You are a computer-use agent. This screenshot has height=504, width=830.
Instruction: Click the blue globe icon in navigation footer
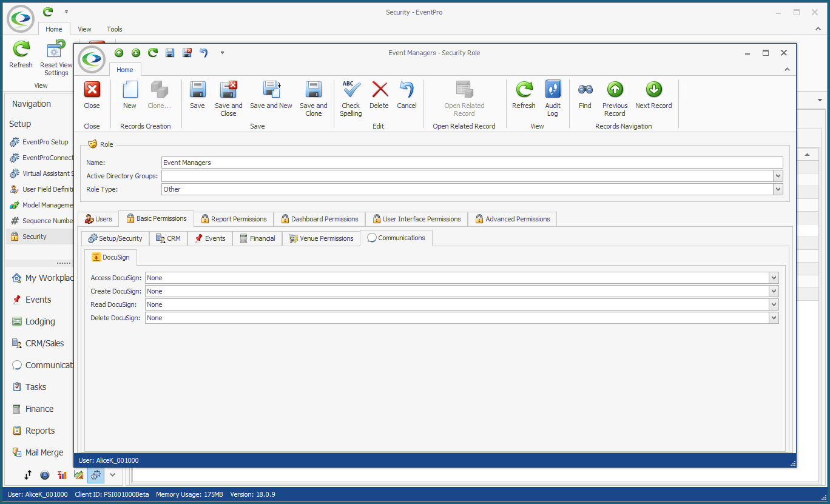[x=45, y=475]
